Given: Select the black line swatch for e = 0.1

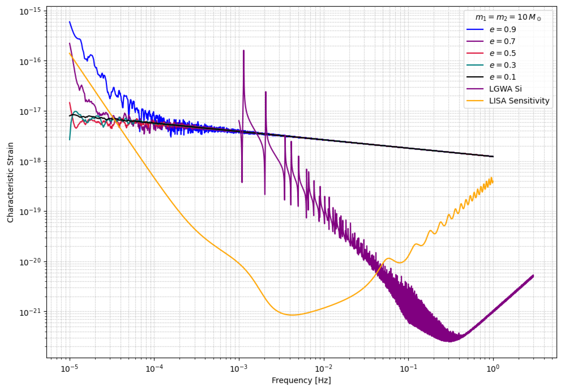Looking at the screenshot, I should 475,77.
